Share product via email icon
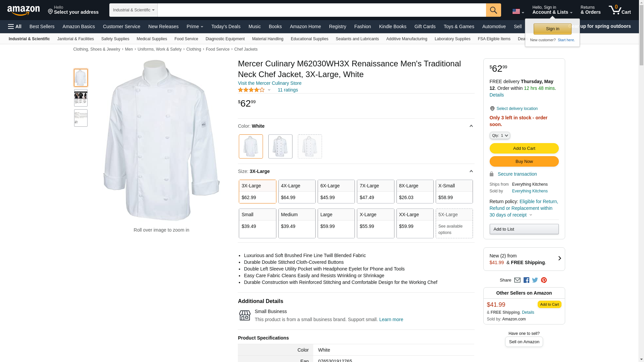Image resolution: width=644 pixels, height=362 pixels. (x=517, y=280)
